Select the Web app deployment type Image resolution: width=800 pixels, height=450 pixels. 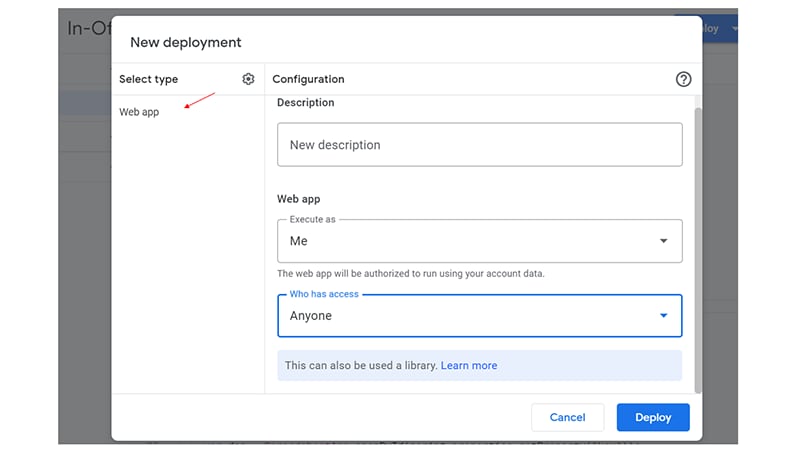[139, 112]
